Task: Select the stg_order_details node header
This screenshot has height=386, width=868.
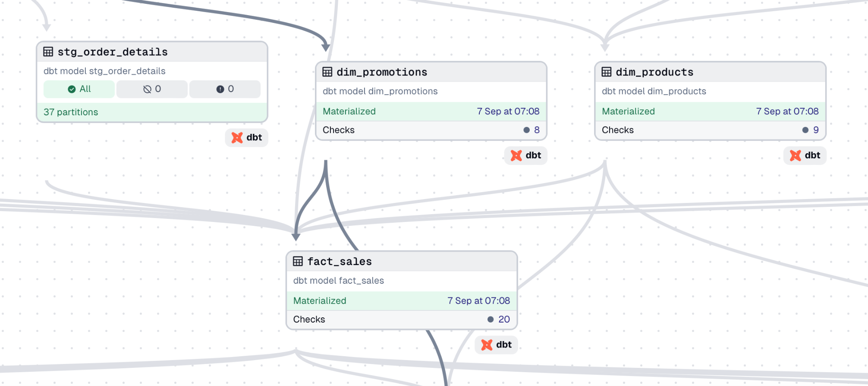Action: (152, 52)
